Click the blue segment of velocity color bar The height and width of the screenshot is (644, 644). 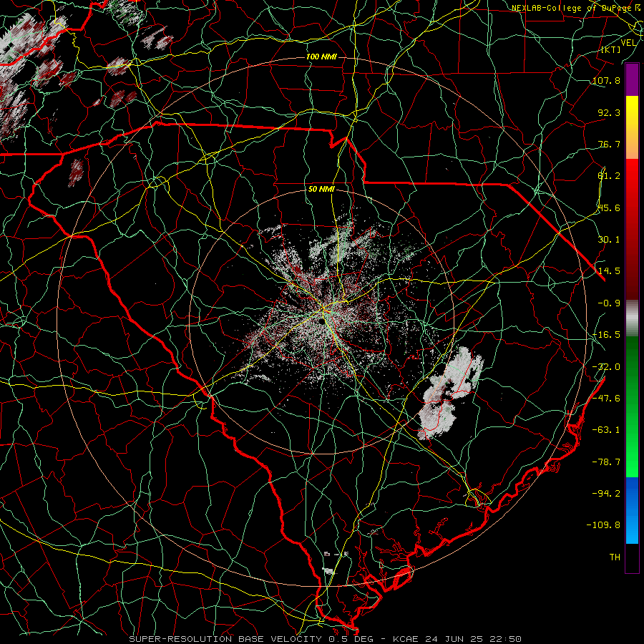pyautogui.click(x=632, y=510)
